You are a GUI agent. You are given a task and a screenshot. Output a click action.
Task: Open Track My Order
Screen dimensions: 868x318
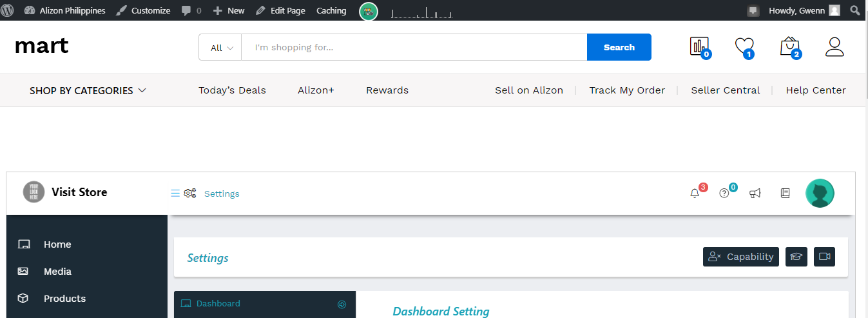pyautogui.click(x=627, y=90)
